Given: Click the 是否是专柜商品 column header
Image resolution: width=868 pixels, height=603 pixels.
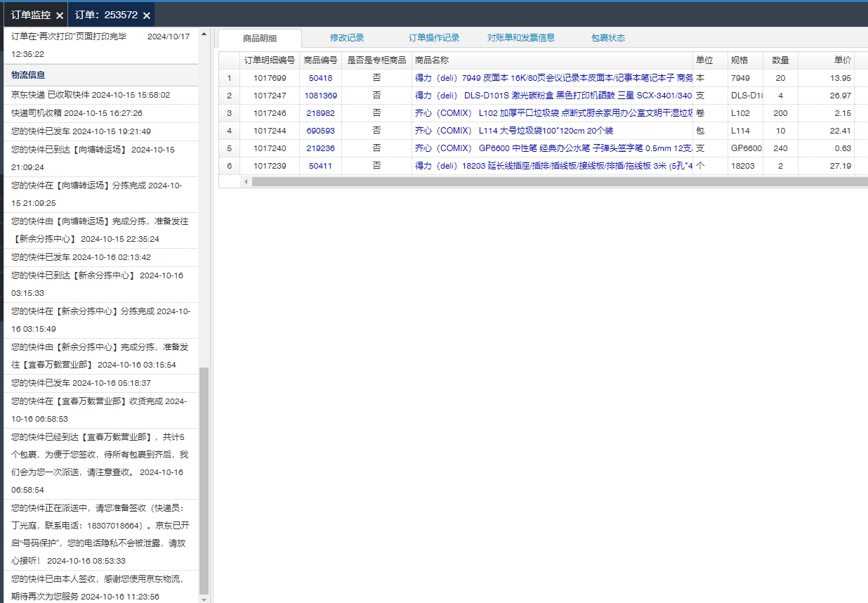Looking at the screenshot, I should [376, 60].
